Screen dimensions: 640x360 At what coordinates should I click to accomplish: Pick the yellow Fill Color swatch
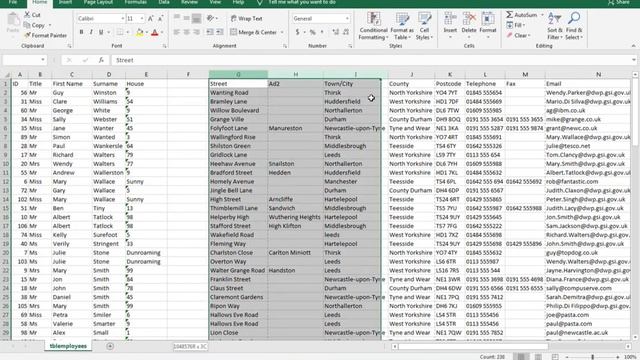(140, 33)
